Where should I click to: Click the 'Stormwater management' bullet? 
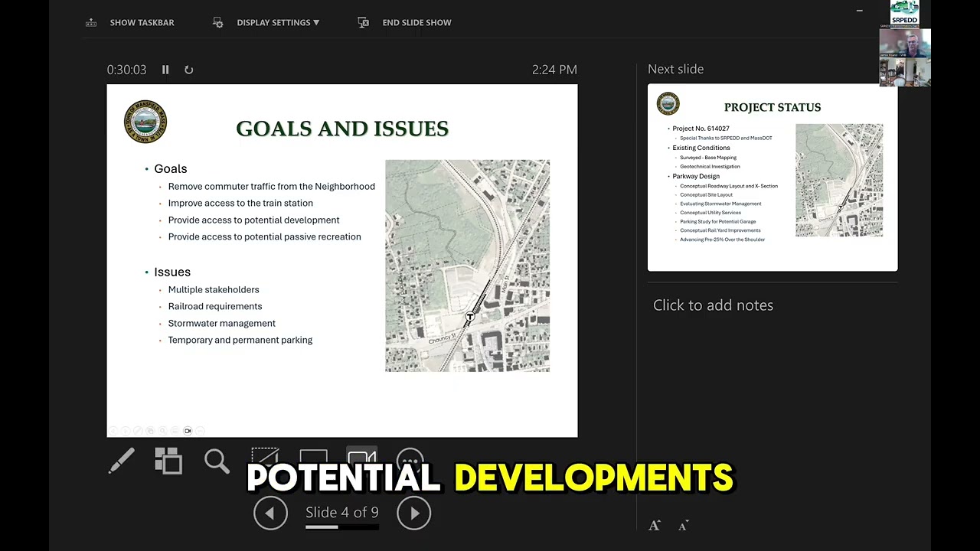[x=222, y=324]
